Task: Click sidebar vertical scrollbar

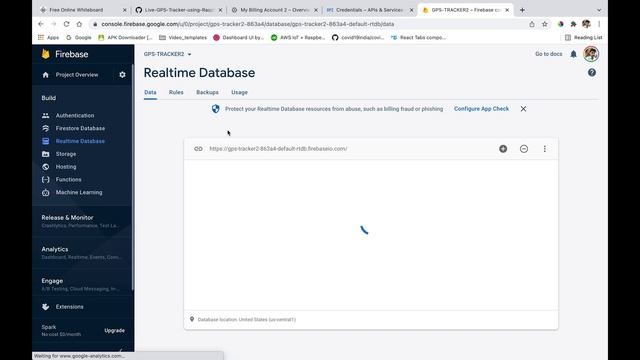Action: [x=133, y=178]
